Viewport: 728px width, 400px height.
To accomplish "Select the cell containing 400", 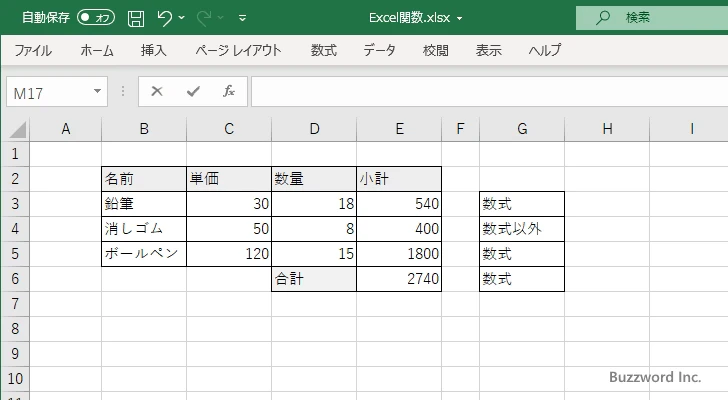I will tap(399, 229).
